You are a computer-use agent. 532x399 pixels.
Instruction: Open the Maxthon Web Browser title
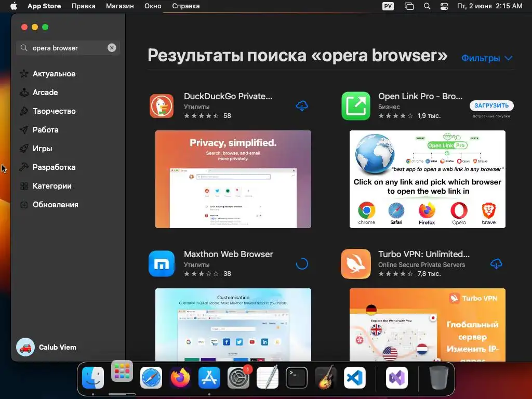pos(229,254)
